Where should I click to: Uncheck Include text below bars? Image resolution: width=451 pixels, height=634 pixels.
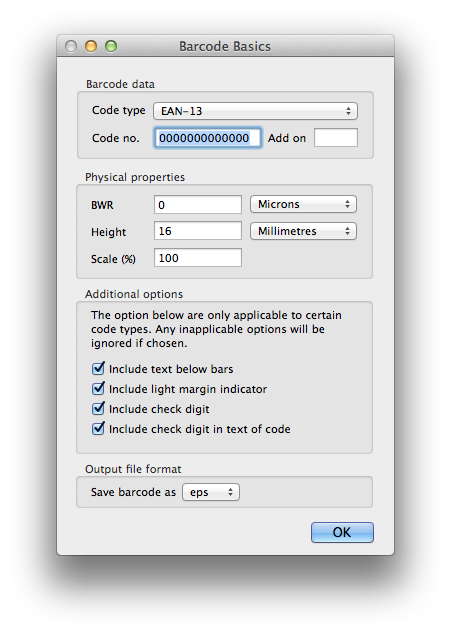point(98,368)
